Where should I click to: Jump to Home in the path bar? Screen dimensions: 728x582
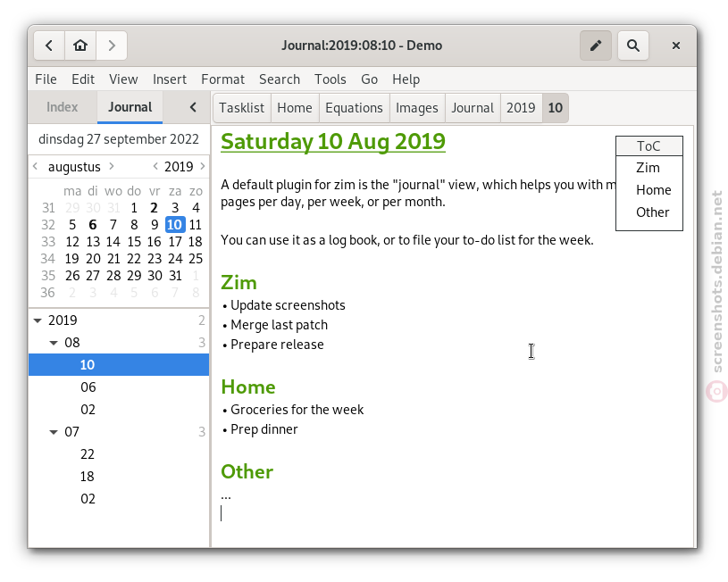295,108
